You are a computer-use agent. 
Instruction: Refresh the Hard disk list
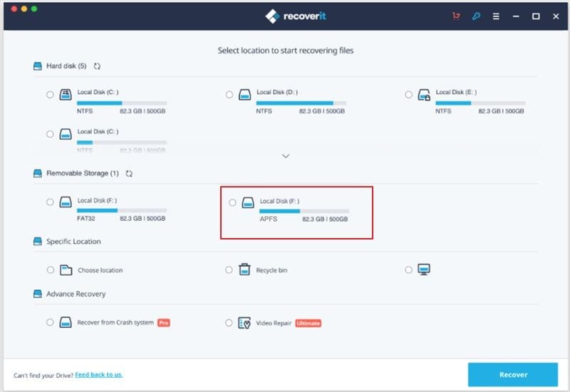pyautogui.click(x=97, y=66)
